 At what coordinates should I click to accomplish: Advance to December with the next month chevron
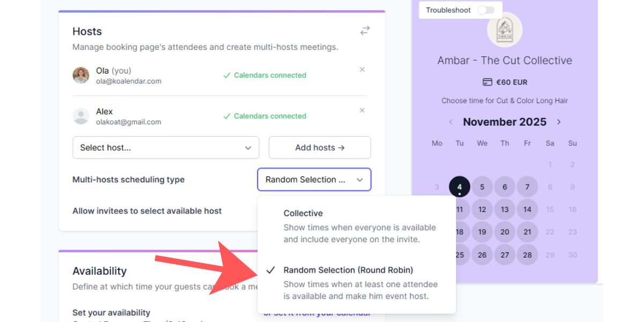tap(559, 122)
